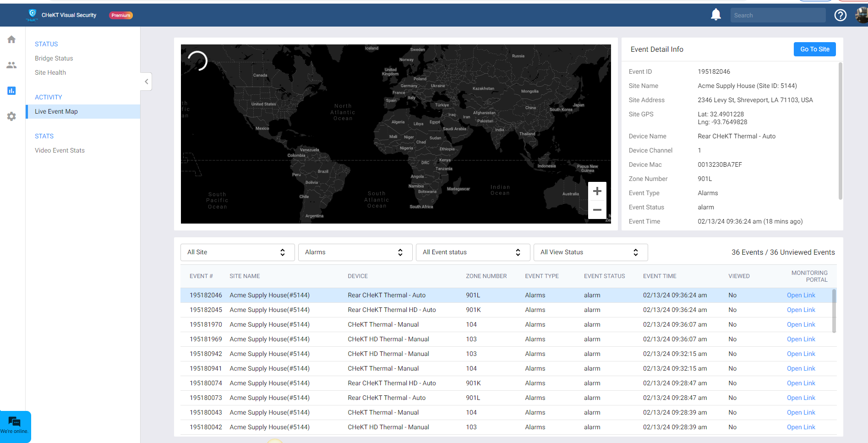This screenshot has width=868, height=443.
Task: Open Video Event Stats page
Action: coord(60,150)
